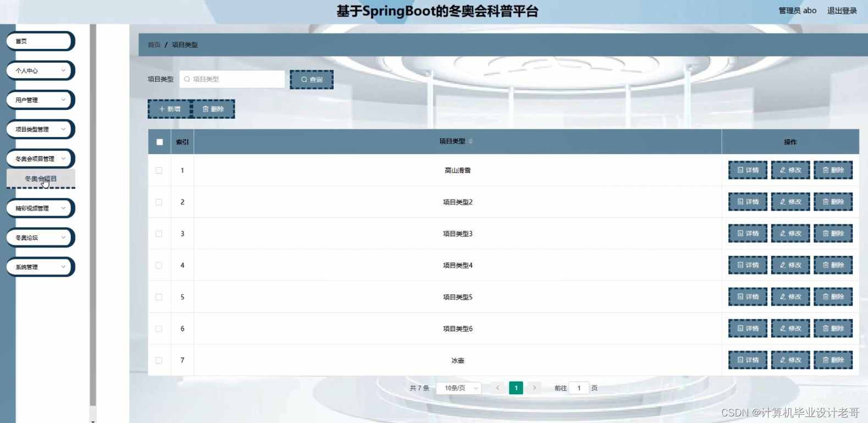868x423 pixels.
Task: Edit 冰壶 with 修改 button
Action: pos(790,360)
